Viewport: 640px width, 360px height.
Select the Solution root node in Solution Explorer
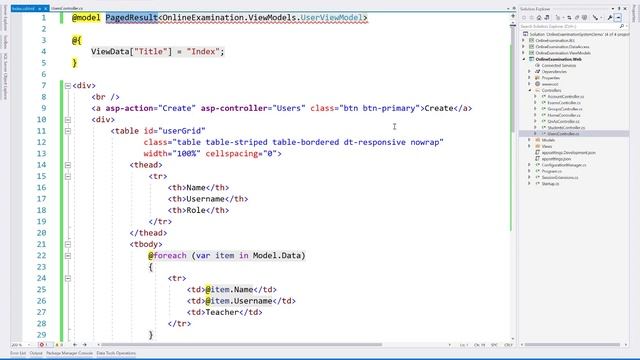pyautogui.click(x=576, y=34)
